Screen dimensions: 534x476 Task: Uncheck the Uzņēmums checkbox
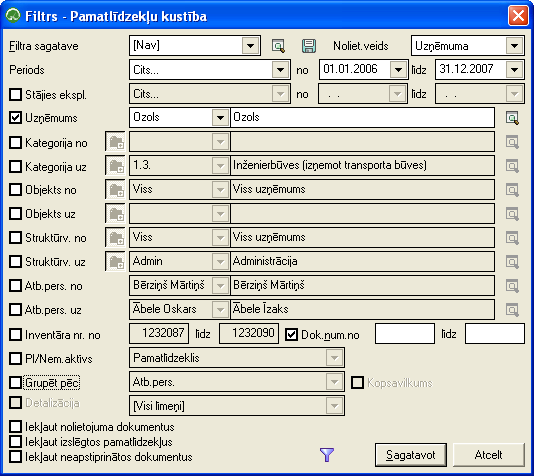point(15,118)
